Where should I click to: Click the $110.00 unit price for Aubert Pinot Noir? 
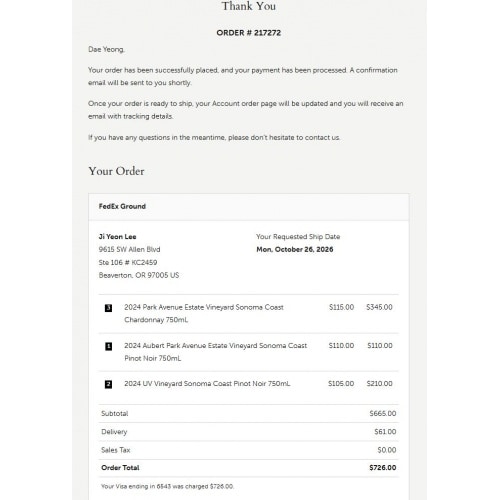[x=341, y=346]
